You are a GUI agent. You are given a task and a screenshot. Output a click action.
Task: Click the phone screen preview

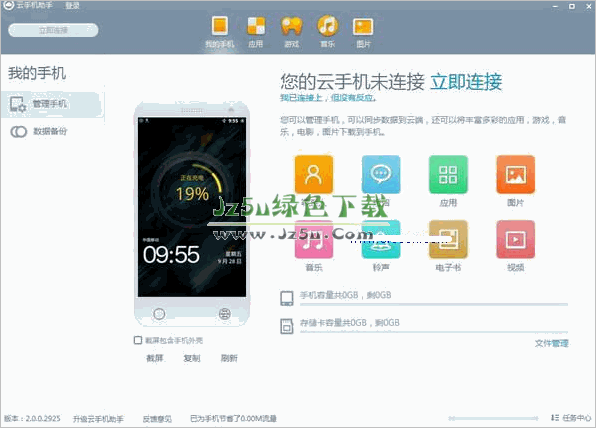click(x=192, y=207)
